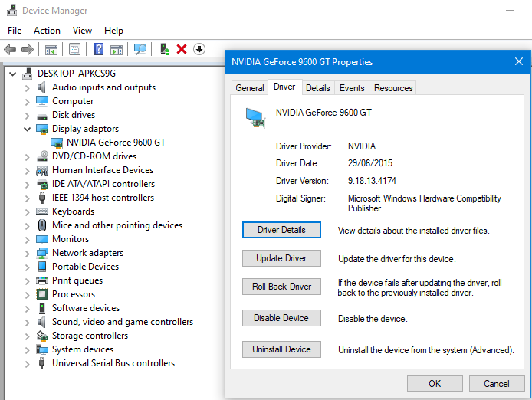Screen dimensions: 532x400
Task: Expand the IDE ATA/ATAPI controllers category
Action: pos(27,184)
